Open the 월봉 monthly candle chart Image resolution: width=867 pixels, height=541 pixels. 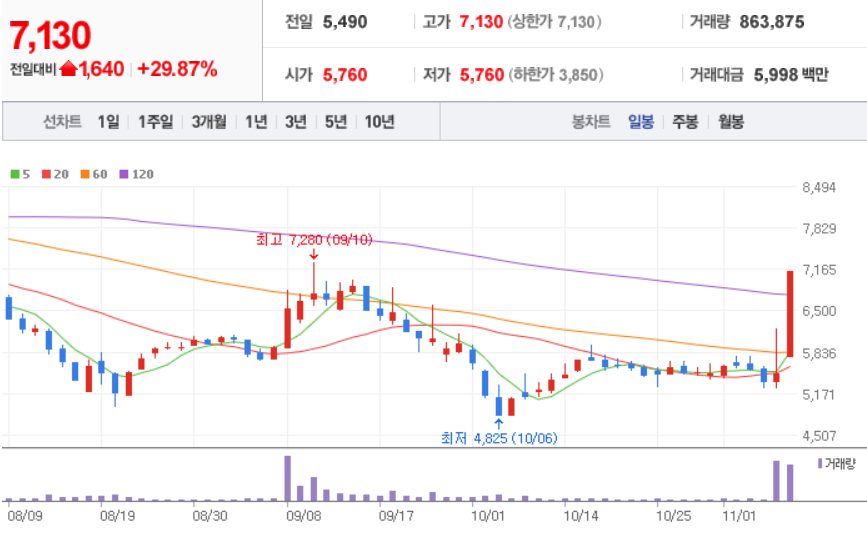tap(730, 121)
